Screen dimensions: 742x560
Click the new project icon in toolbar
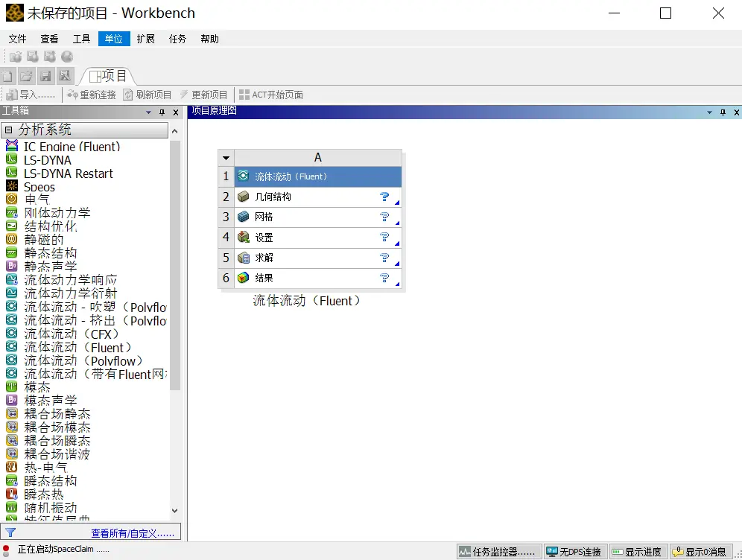[x=8, y=76]
